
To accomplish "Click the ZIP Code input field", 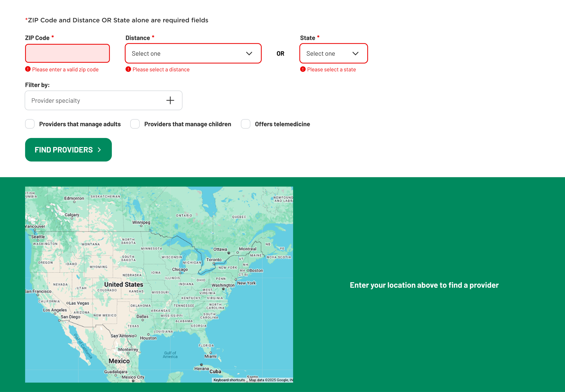I will pos(67,53).
